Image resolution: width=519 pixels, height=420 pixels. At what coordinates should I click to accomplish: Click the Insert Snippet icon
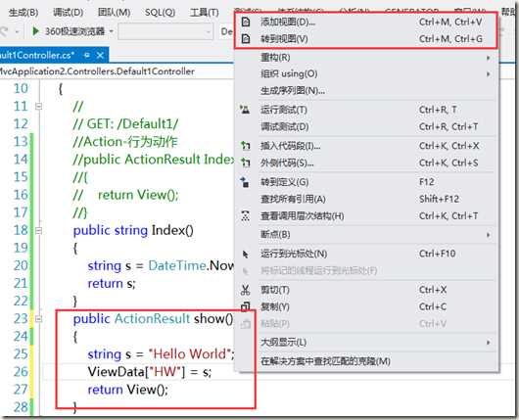(245, 146)
